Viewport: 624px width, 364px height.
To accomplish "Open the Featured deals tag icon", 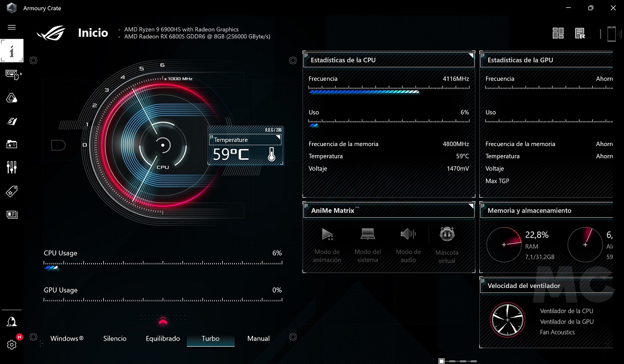I will click(12, 191).
